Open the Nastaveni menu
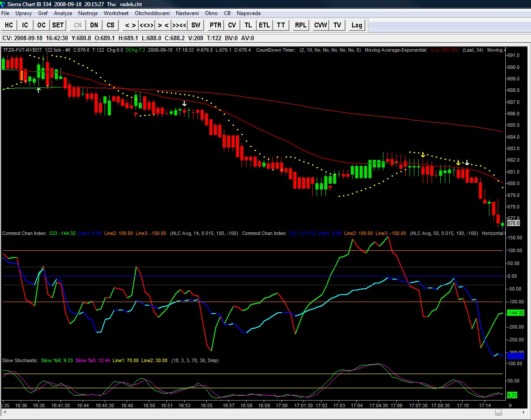The height and width of the screenshot is (420, 531). point(187,13)
